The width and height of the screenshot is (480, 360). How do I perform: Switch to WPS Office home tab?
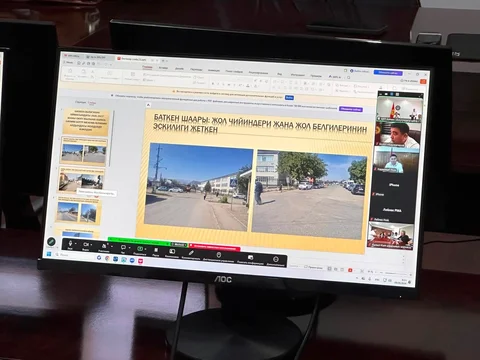[72, 56]
